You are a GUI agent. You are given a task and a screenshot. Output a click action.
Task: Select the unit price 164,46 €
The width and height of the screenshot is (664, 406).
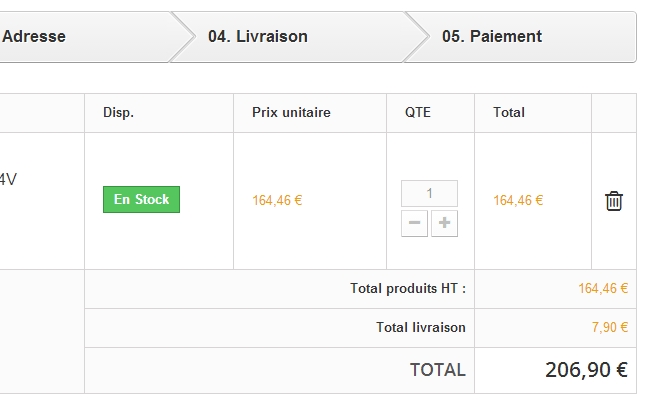[x=277, y=200]
